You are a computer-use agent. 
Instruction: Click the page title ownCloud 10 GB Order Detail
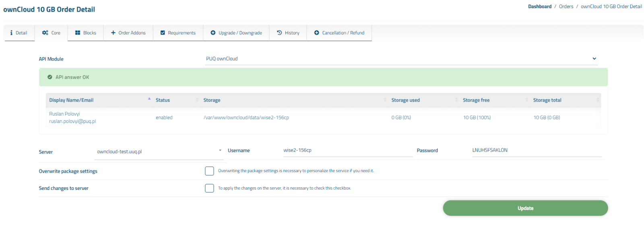(x=49, y=9)
